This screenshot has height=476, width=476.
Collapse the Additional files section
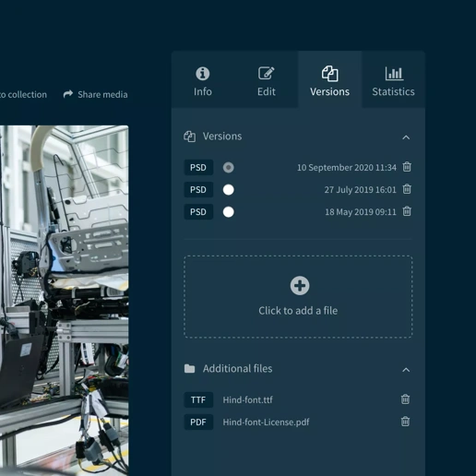406,370
